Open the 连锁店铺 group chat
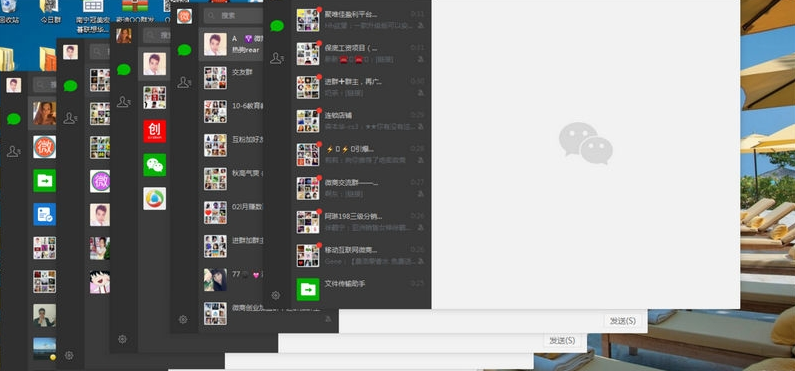Image resolution: width=795 pixels, height=371 pixels. pos(361,121)
